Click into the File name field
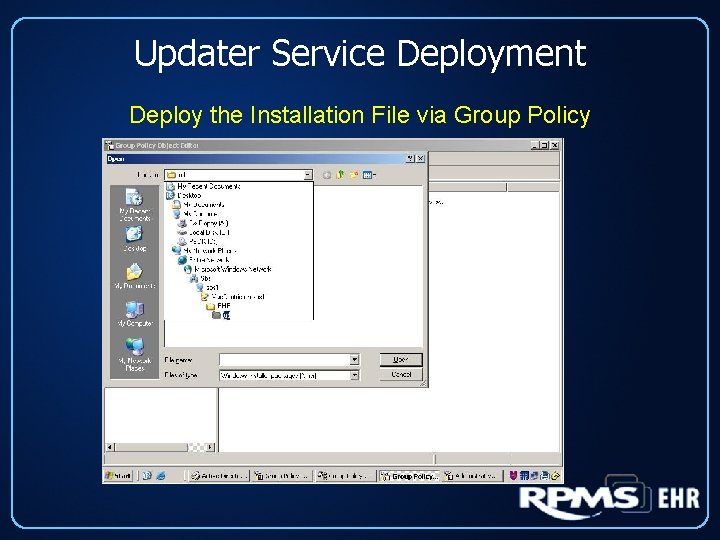The image size is (720, 540). [285, 360]
